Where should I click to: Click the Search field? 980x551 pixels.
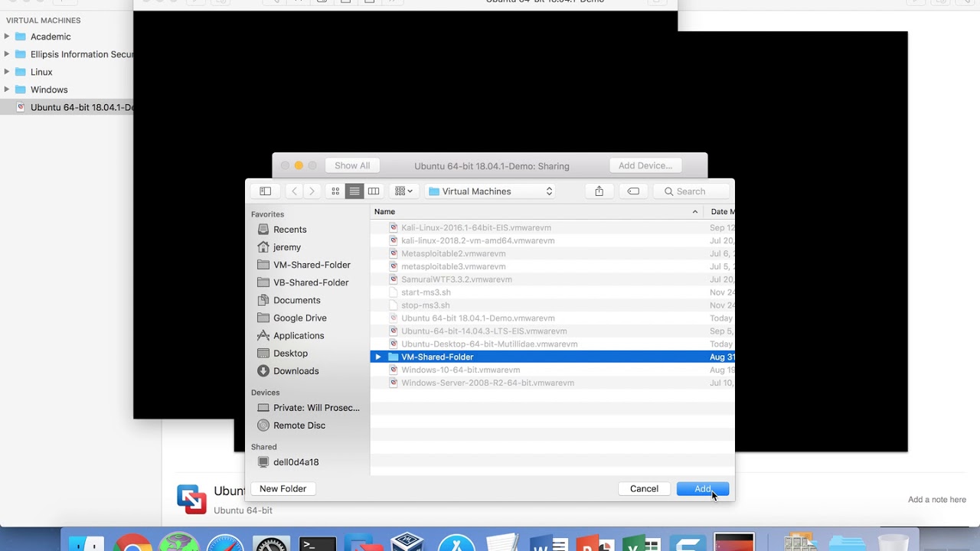click(x=693, y=191)
